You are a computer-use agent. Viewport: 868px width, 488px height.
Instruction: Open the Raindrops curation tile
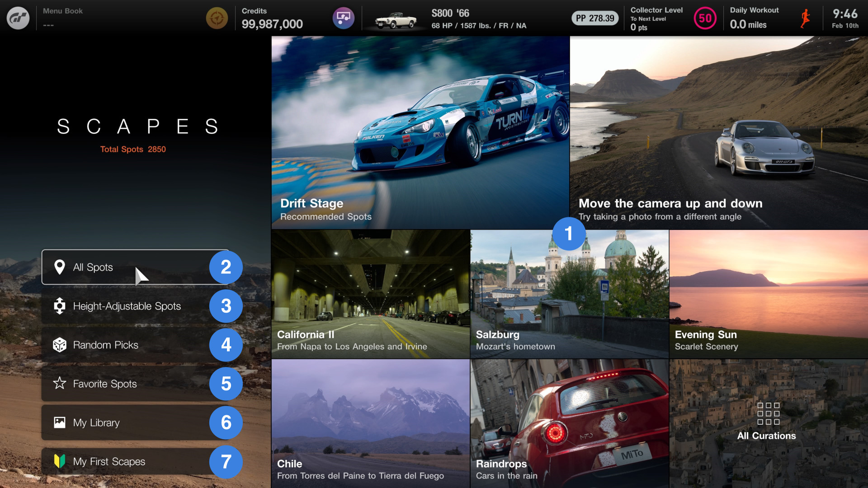569,420
